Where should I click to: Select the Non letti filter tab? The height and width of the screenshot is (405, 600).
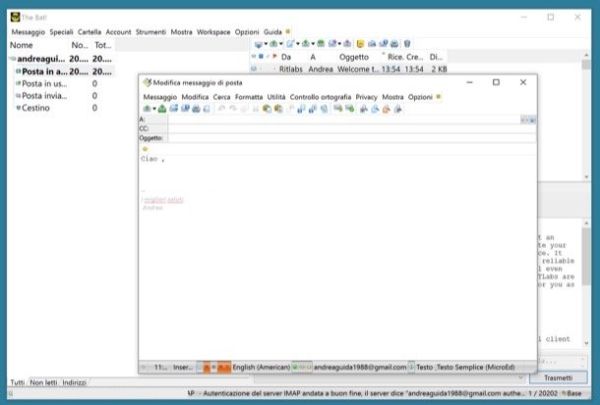coord(44,383)
